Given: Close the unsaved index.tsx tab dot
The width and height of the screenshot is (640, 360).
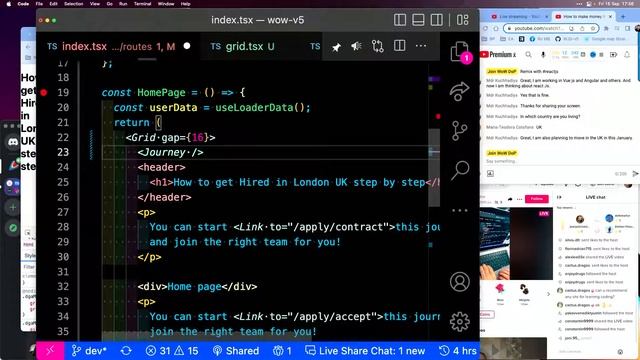Looking at the screenshot, I should point(187,46).
